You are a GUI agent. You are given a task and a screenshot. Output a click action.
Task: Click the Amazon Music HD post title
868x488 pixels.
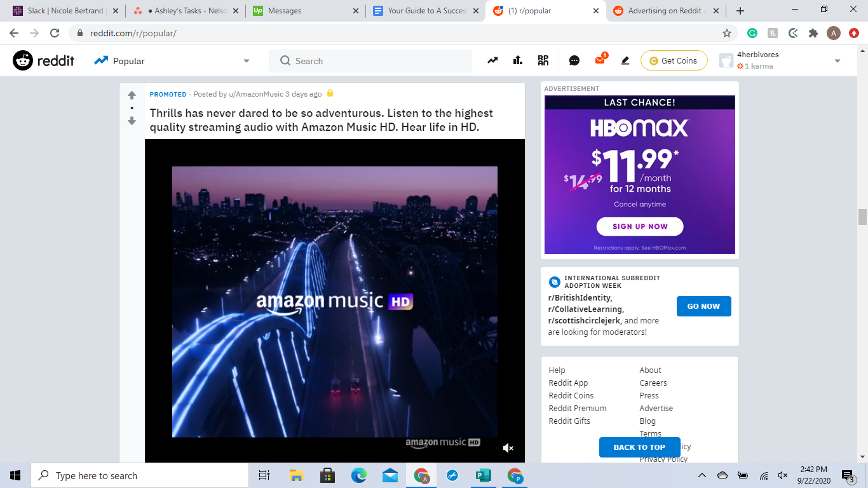tap(322, 120)
